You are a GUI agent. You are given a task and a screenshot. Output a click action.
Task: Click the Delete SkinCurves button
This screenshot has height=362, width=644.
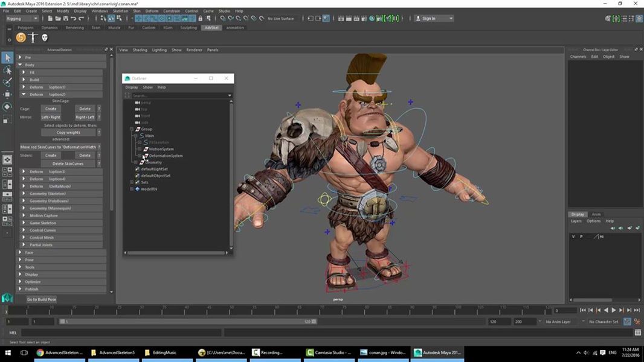click(68, 164)
